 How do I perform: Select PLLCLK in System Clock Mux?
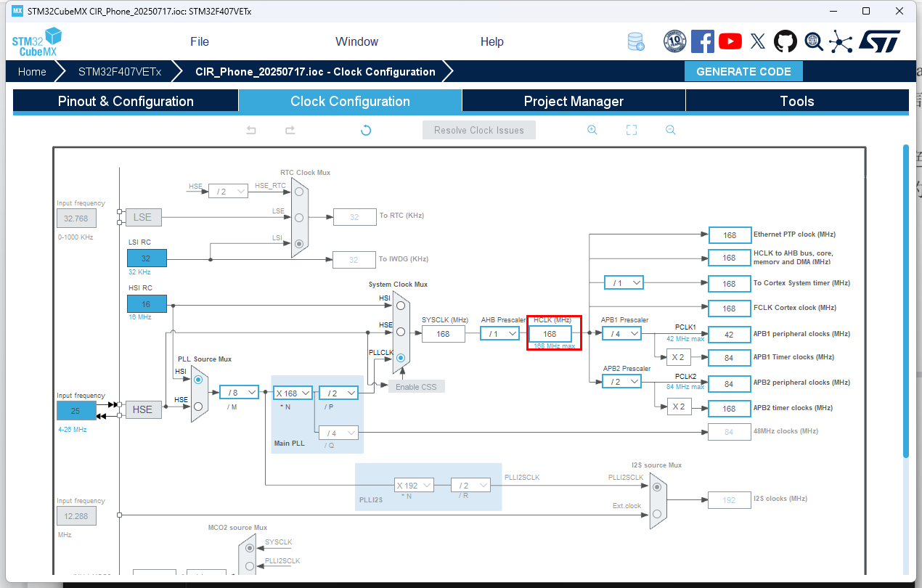(x=401, y=357)
